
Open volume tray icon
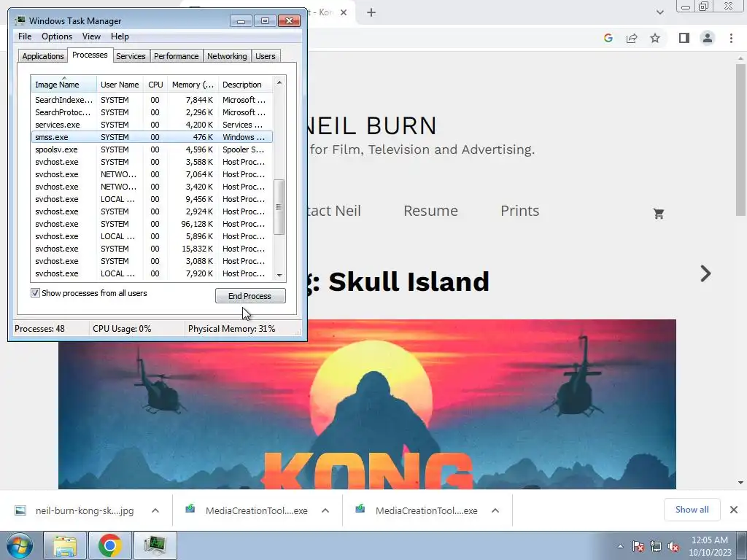click(673, 546)
